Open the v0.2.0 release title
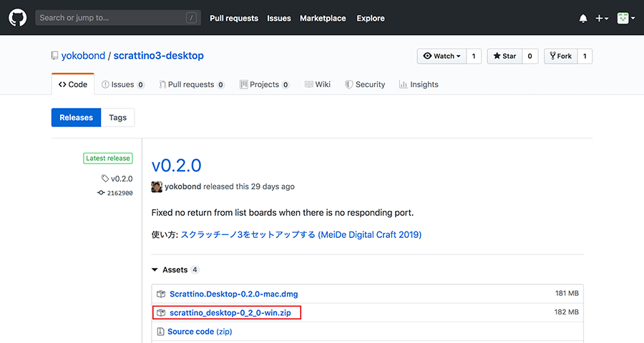Screen dimensions: 644x343 click(x=176, y=165)
